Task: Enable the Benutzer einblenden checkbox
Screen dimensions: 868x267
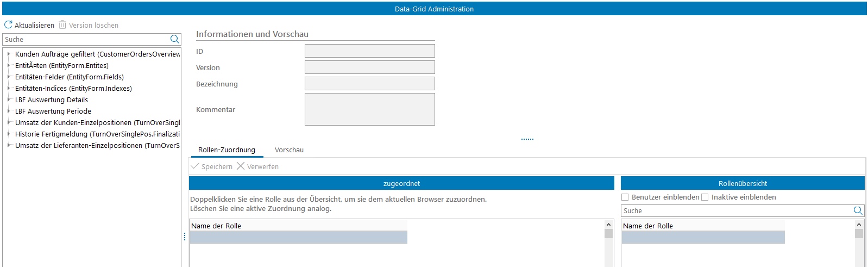Action: tap(625, 197)
